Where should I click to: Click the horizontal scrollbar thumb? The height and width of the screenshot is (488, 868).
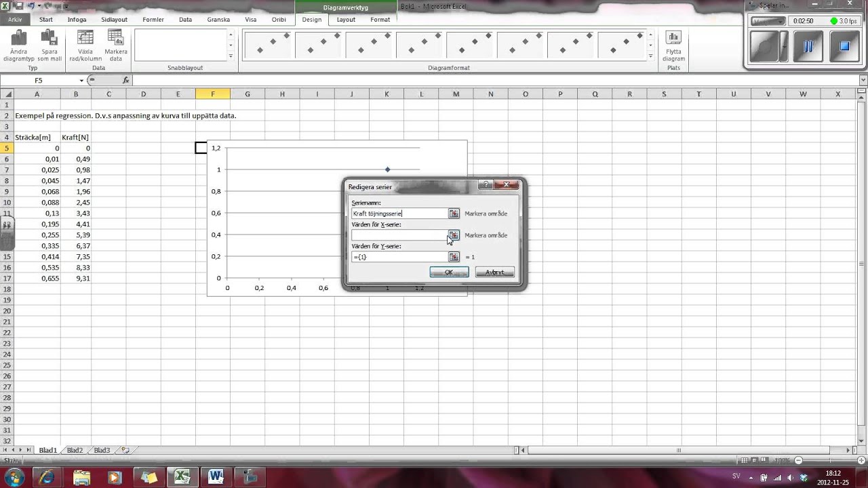[679, 450]
